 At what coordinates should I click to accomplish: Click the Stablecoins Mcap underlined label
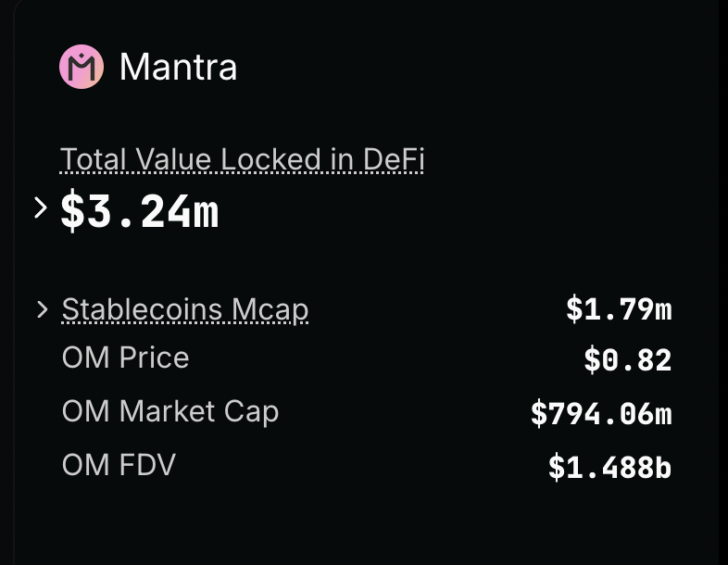(184, 309)
